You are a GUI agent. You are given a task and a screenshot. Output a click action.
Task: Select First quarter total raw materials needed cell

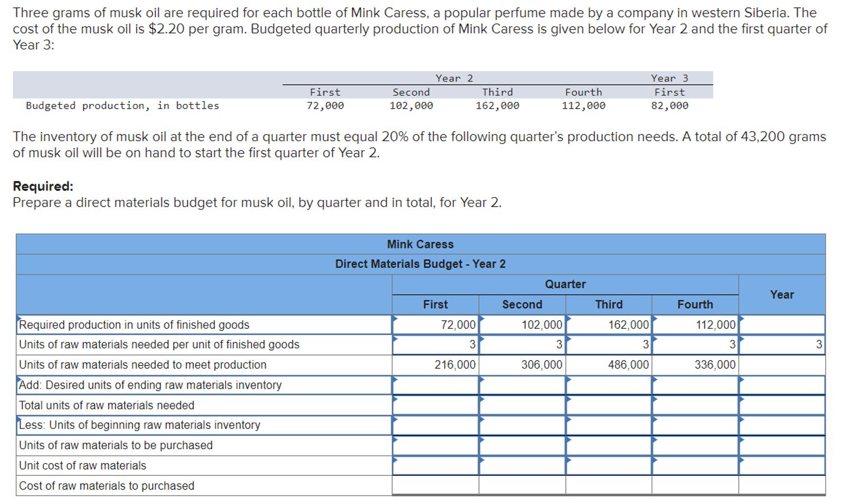pyautogui.click(x=435, y=405)
